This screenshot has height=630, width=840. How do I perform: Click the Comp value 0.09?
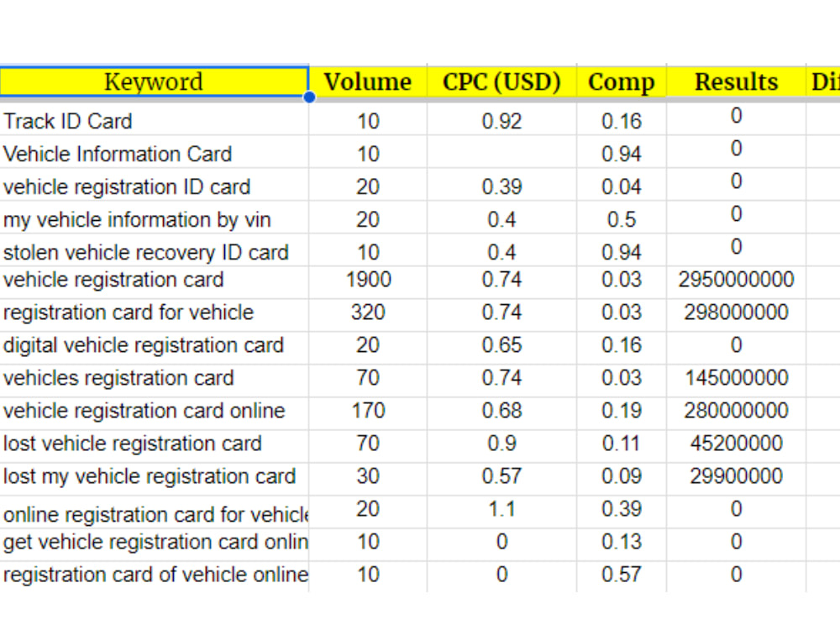pyautogui.click(x=622, y=475)
